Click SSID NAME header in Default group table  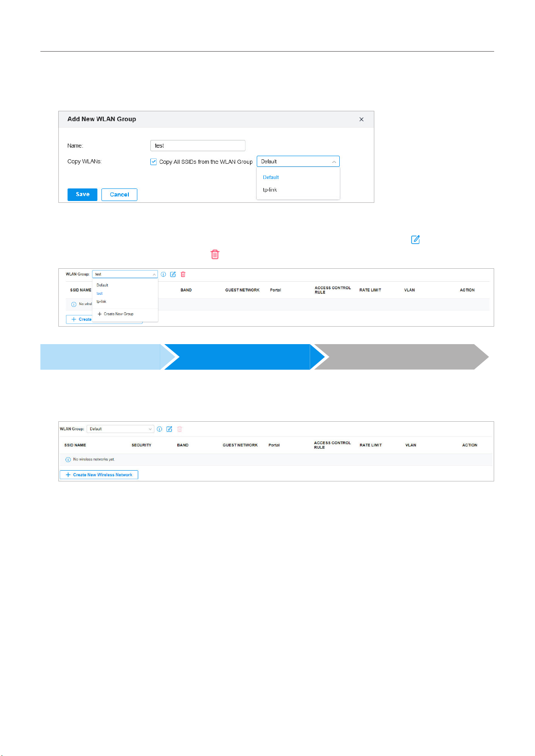(x=75, y=445)
